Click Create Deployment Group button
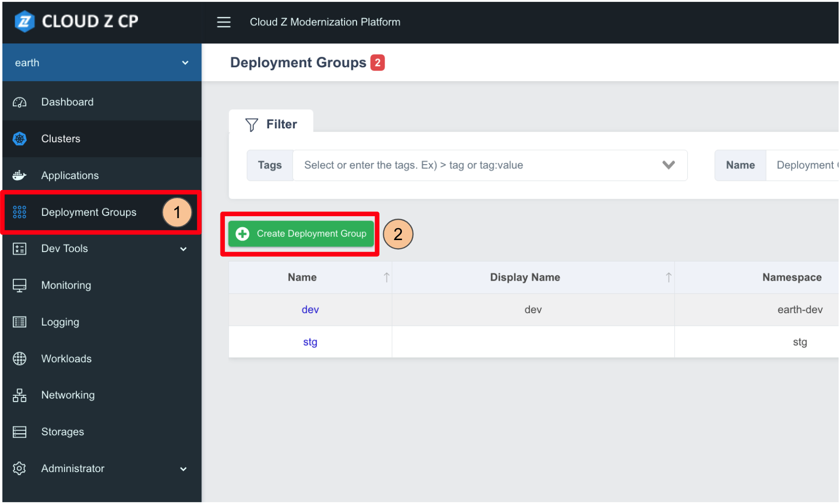 [x=301, y=233]
